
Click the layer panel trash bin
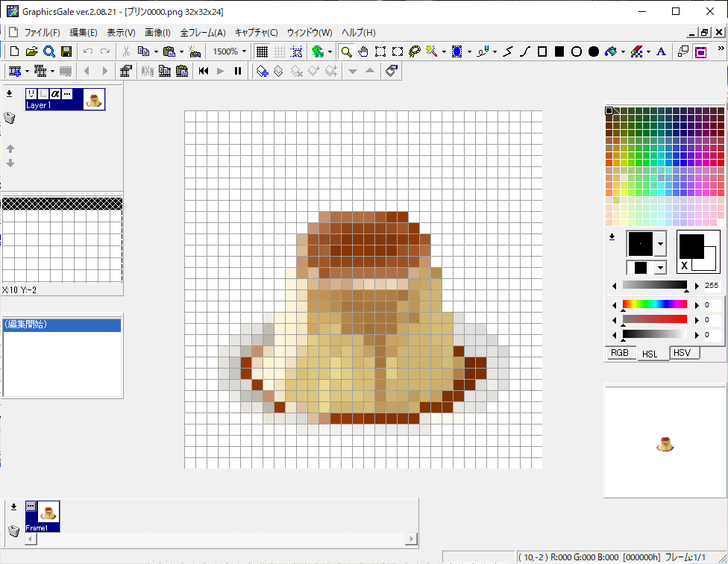pos(10,118)
